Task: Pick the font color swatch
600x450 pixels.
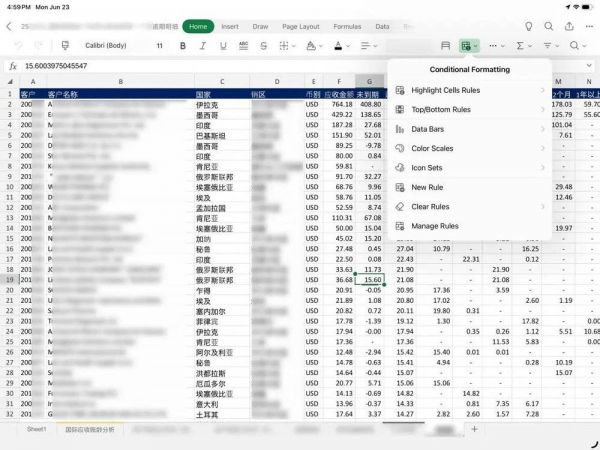Action: (340, 46)
